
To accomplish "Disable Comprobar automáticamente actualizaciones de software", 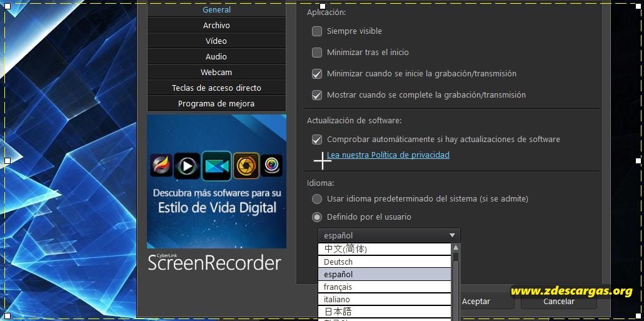I will click(316, 140).
